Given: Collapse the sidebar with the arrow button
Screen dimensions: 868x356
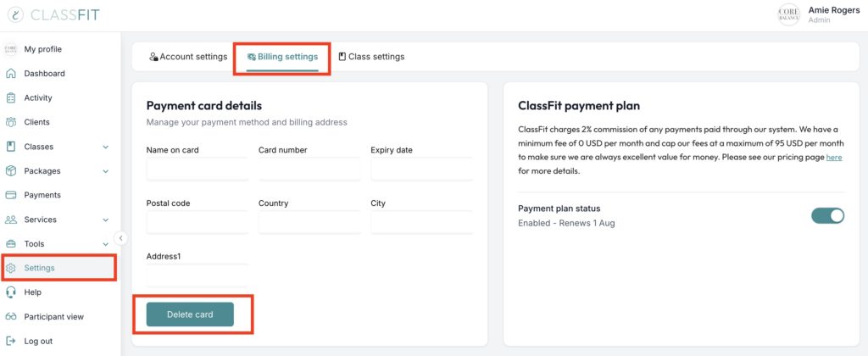Looking at the screenshot, I should coord(120,238).
